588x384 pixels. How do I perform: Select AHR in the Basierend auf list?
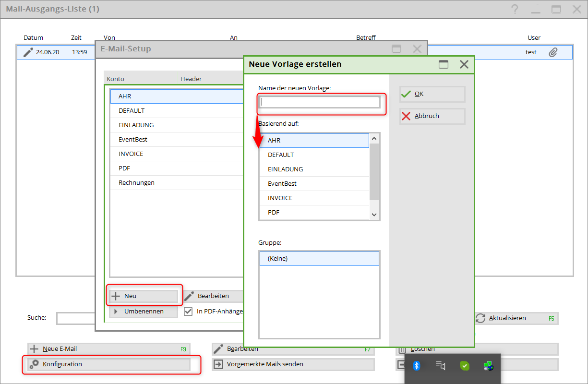[314, 141]
